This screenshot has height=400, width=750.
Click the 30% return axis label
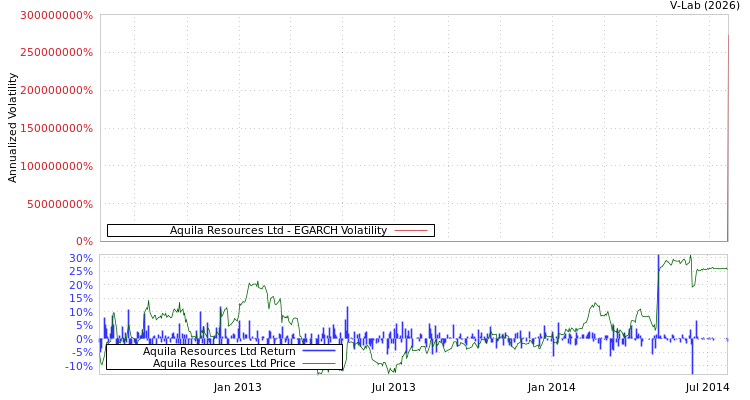pos(80,258)
